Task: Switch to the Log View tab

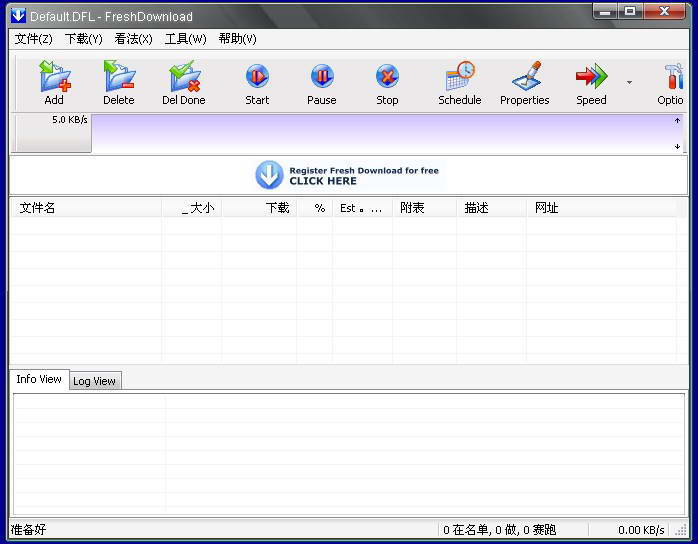Action: click(94, 381)
